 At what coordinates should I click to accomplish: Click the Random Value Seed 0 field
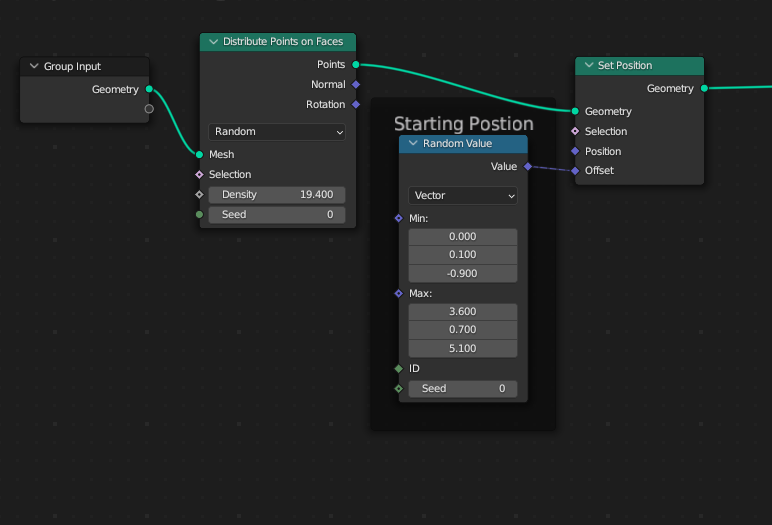coord(463,389)
